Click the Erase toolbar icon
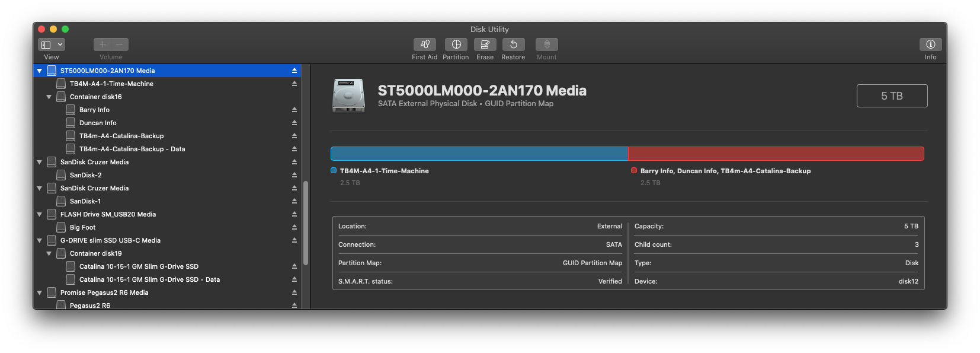The width and height of the screenshot is (980, 353). click(x=485, y=44)
